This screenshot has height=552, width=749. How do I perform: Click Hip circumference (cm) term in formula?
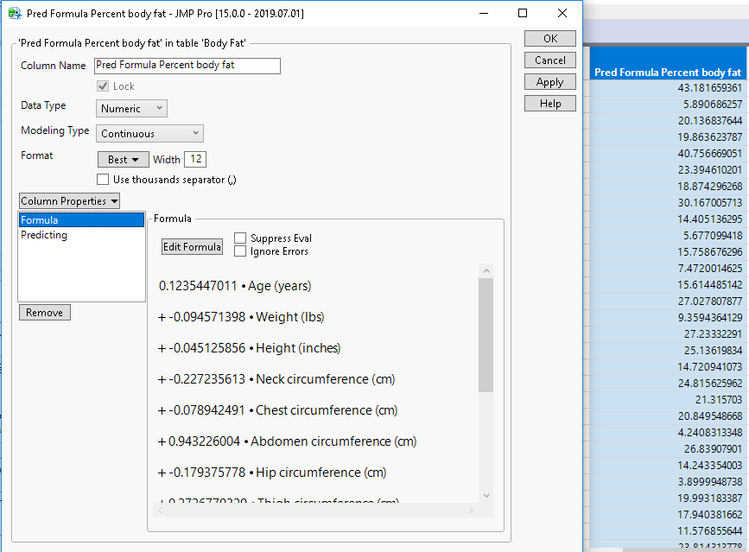[x=321, y=472]
